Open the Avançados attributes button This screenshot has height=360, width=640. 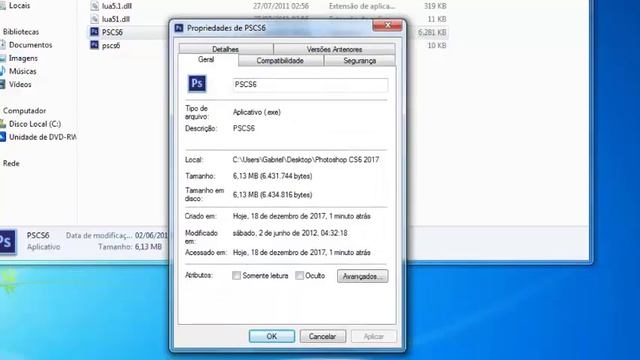click(362, 276)
